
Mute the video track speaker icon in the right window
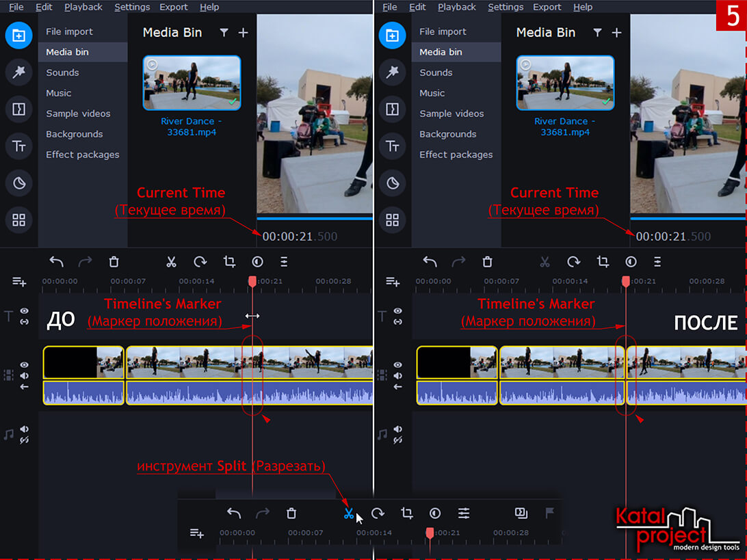click(397, 376)
